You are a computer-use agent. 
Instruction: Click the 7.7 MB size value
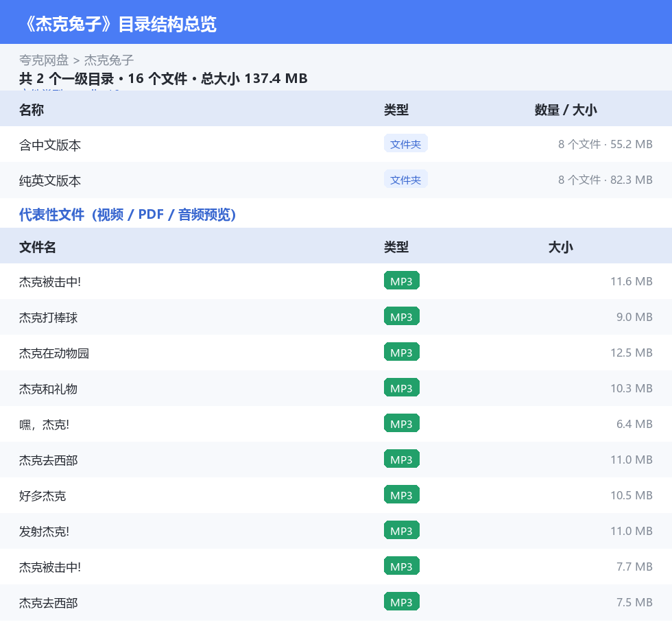(634, 567)
